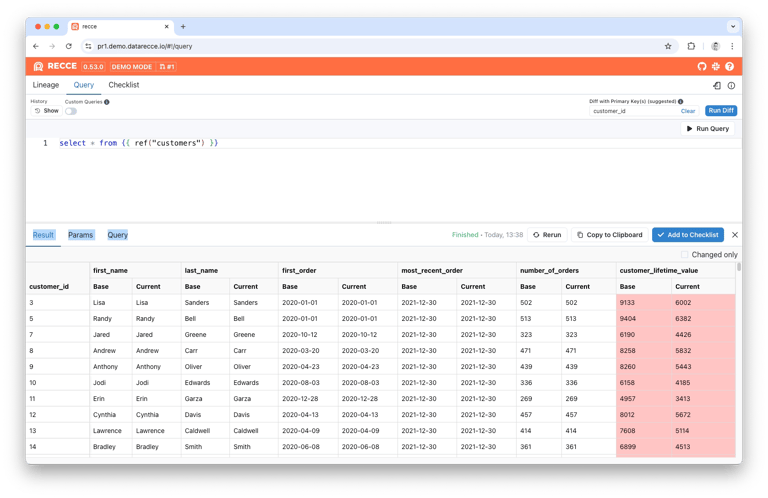Click the 0.53.0 version badge
768x498 pixels.
pos(93,67)
